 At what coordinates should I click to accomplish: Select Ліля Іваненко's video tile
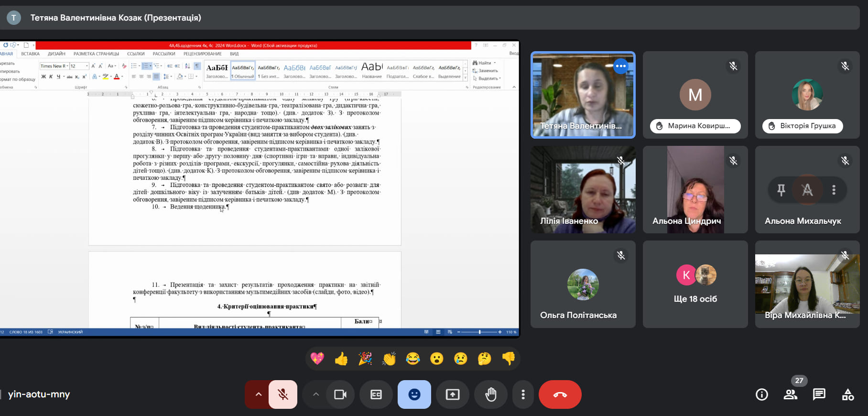click(x=583, y=190)
